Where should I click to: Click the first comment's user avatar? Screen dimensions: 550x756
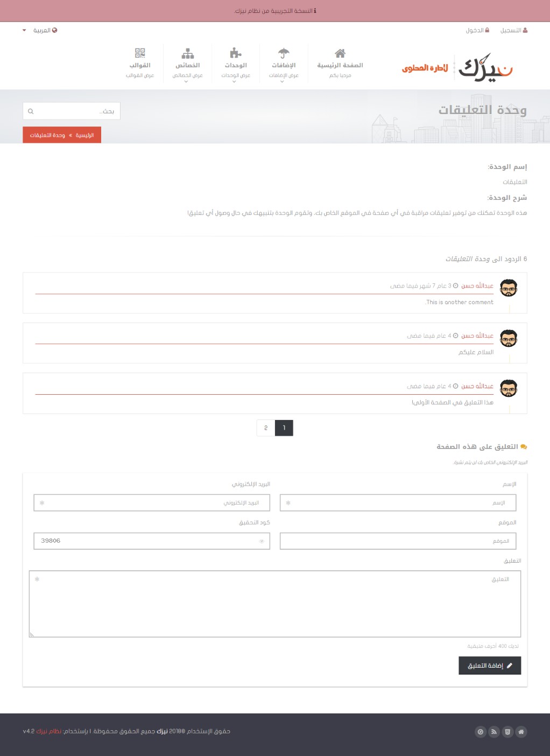(x=509, y=288)
